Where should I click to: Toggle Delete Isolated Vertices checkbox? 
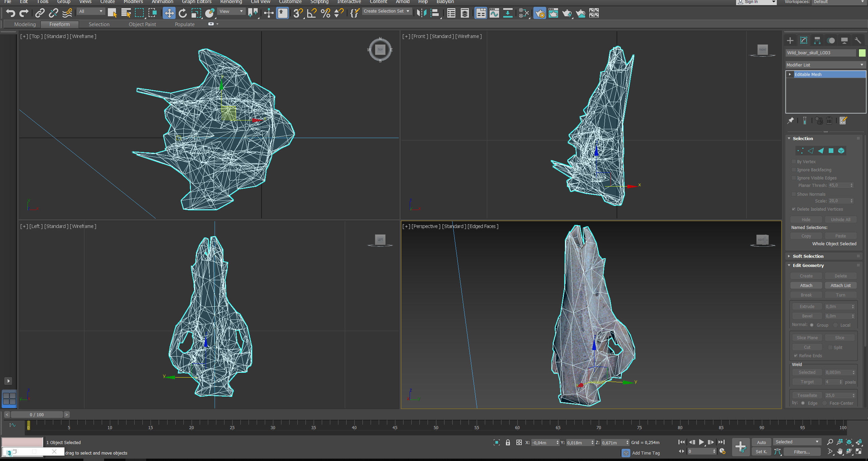coord(793,209)
